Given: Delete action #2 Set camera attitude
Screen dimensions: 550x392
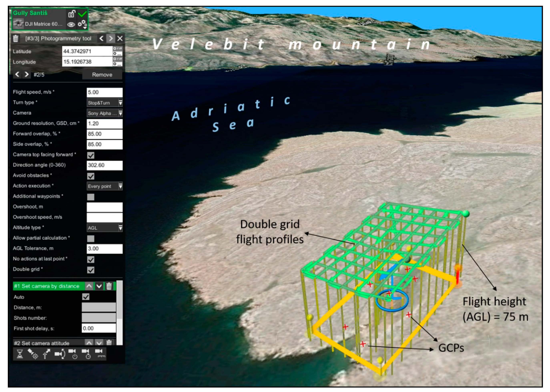Looking at the screenshot, I should click(x=109, y=343).
